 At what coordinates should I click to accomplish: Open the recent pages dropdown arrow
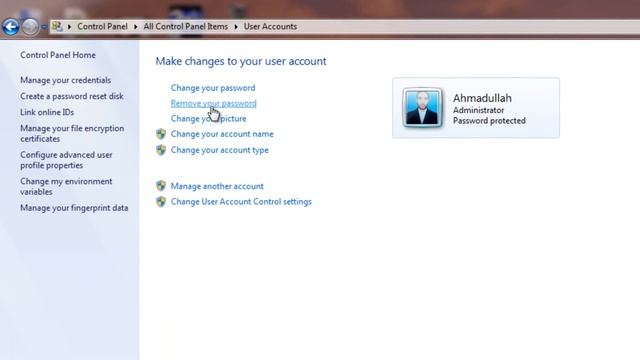[44, 27]
